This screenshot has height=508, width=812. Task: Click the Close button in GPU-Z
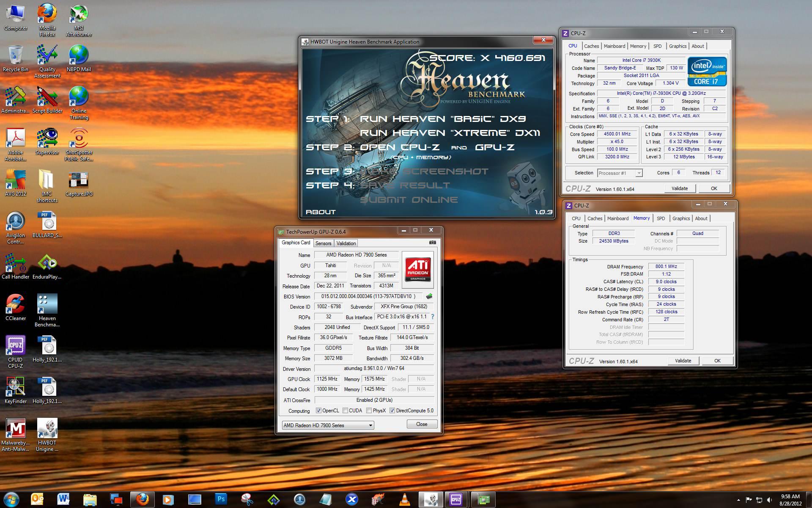[x=422, y=424]
